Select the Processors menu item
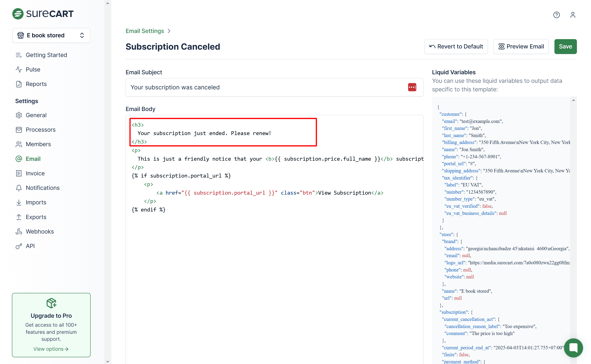 point(41,129)
